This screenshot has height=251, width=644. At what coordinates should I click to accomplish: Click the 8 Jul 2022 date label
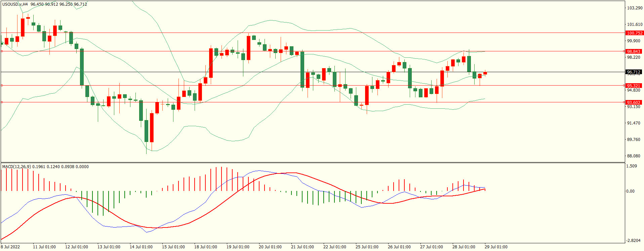(10, 247)
